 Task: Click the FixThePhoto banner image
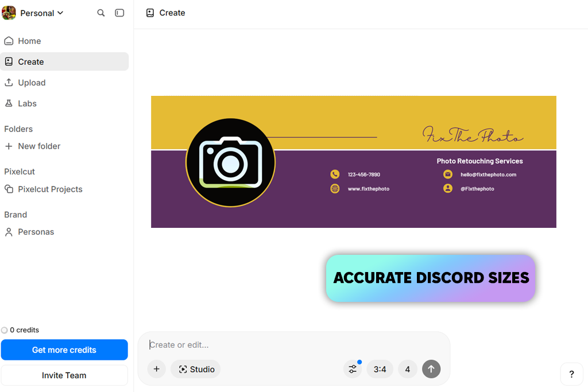point(354,161)
